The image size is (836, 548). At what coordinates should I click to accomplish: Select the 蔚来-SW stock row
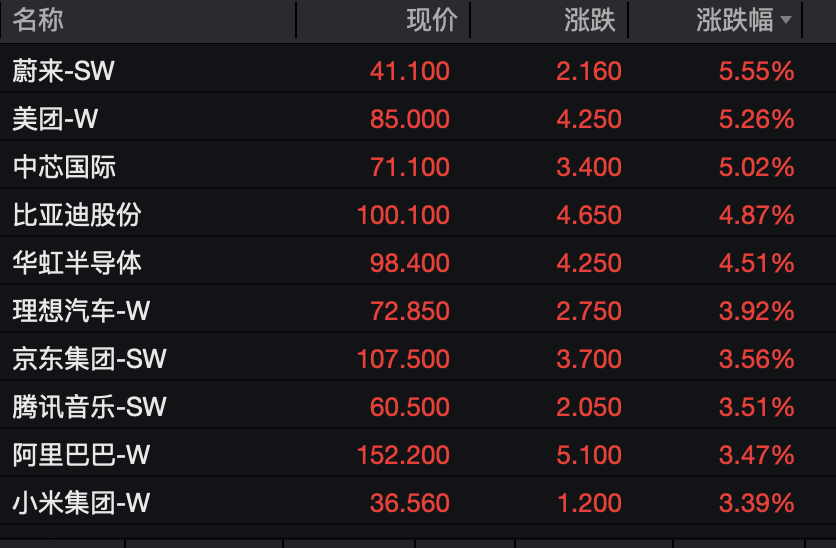[64, 71]
